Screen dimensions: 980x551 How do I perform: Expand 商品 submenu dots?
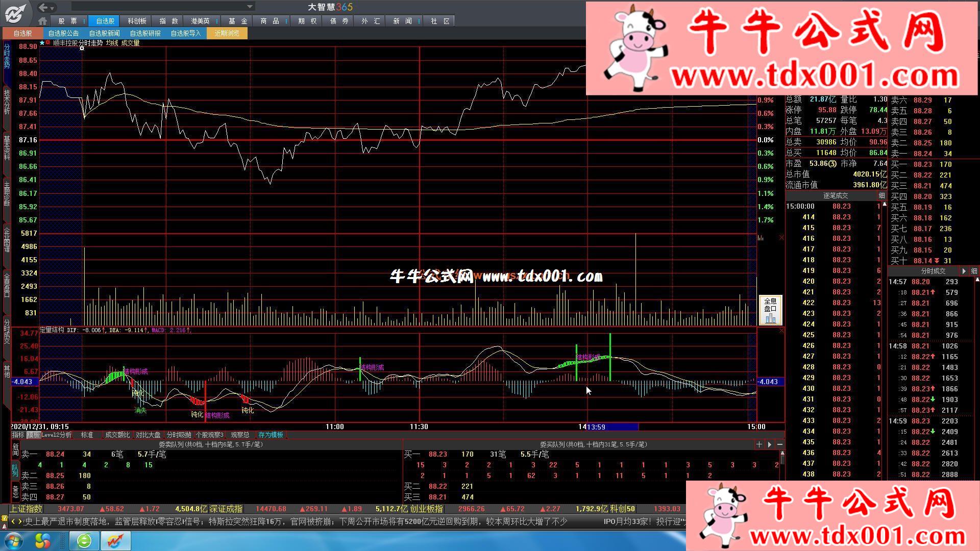287,21
